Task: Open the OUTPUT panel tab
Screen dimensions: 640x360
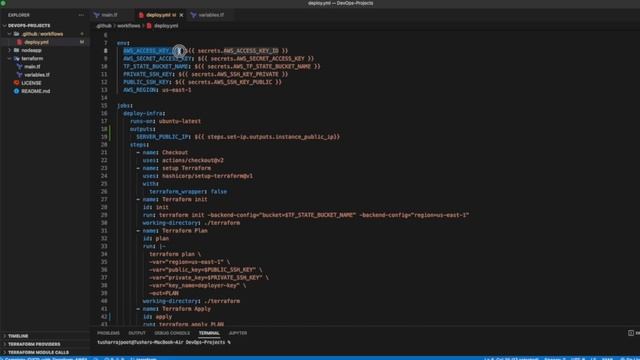Action: point(137,333)
